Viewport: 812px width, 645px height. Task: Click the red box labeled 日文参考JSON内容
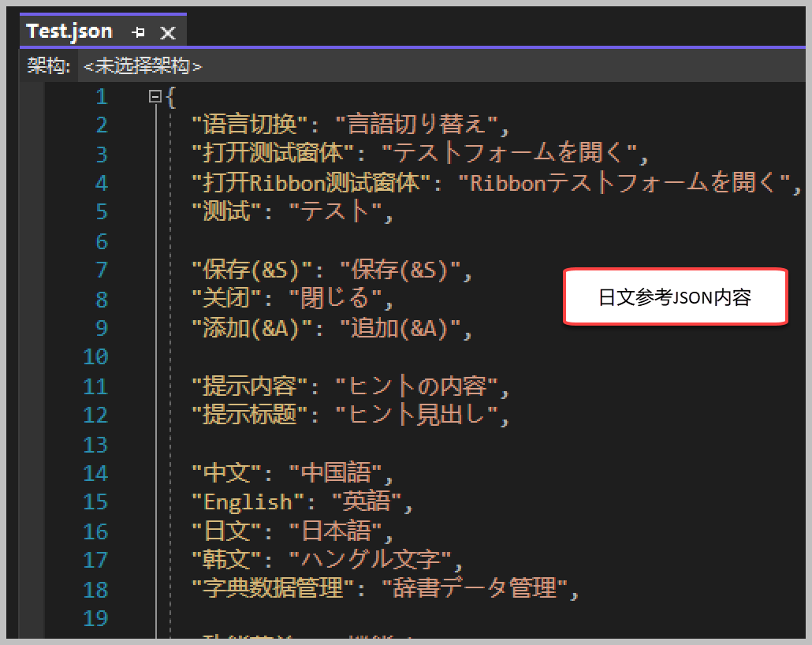pos(675,296)
